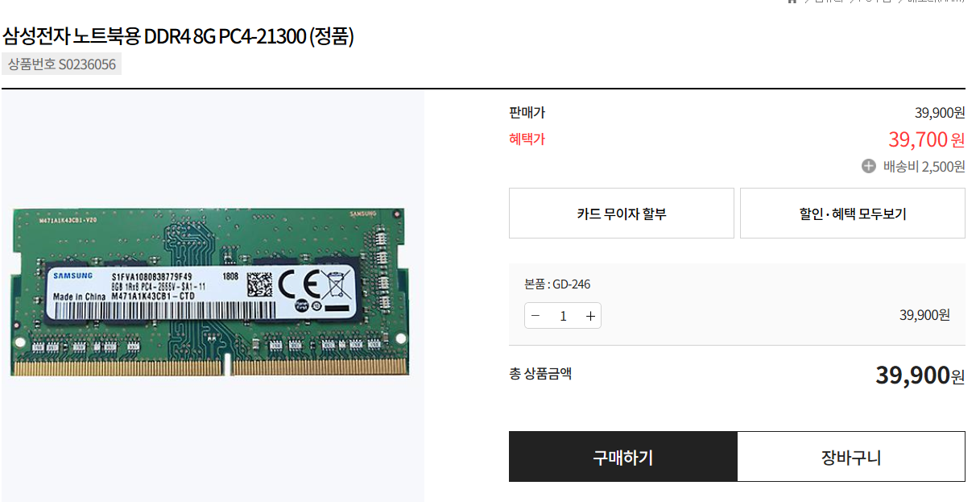This screenshot has height=502, width=980.
Task: Open 카드 무이자 할부 information
Action: pyautogui.click(x=622, y=214)
